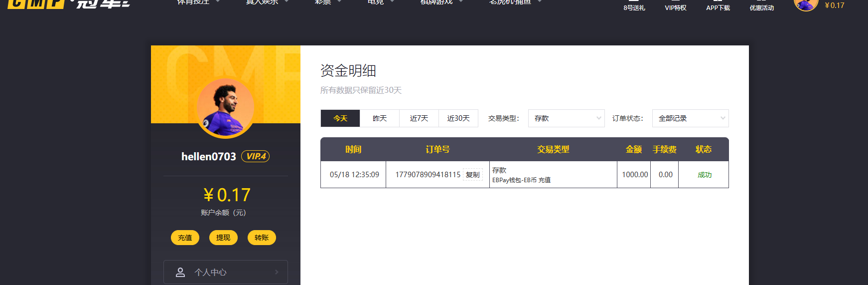Click the top-right balance ¥0.17

[x=834, y=5]
